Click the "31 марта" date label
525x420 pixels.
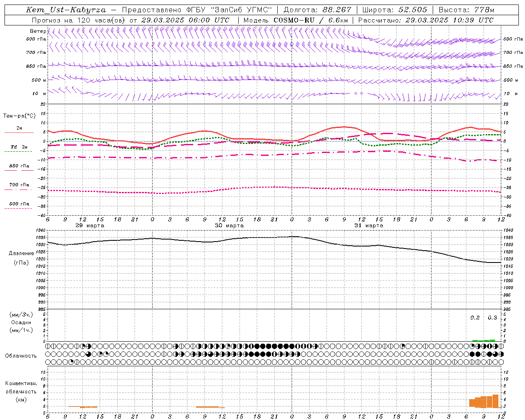coord(369,225)
